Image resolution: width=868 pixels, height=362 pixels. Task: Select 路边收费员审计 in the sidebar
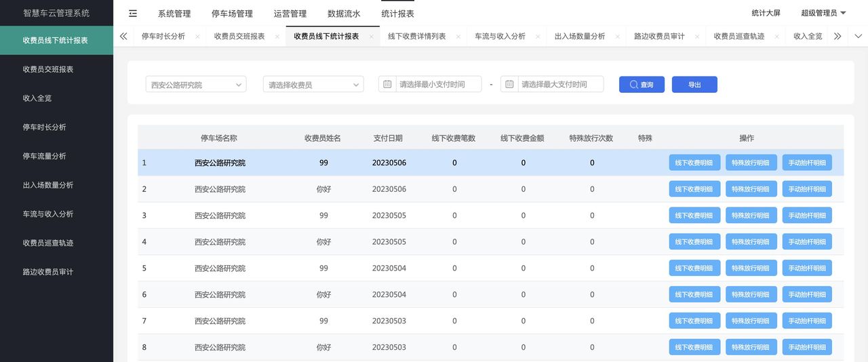point(56,272)
